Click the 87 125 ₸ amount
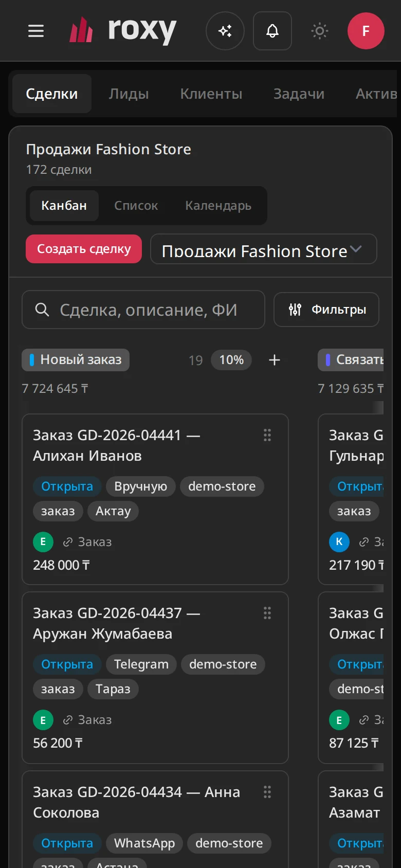Image resolution: width=401 pixels, height=868 pixels. coord(354,743)
